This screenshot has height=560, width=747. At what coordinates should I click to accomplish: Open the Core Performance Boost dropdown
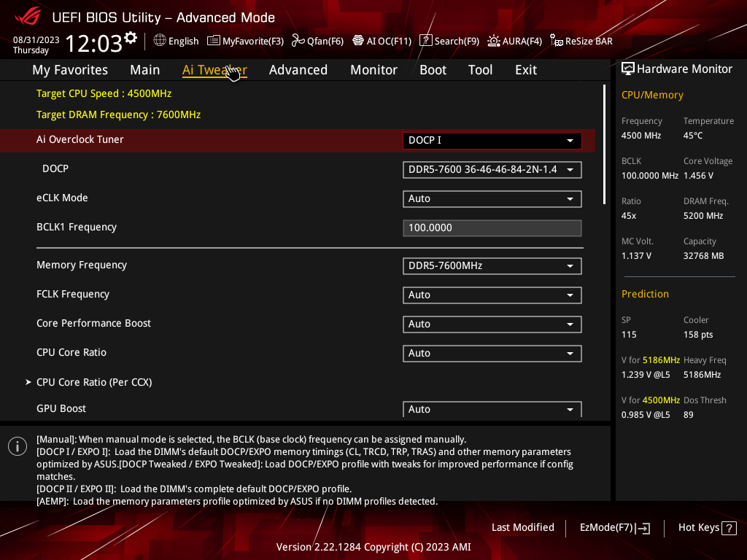click(492, 324)
